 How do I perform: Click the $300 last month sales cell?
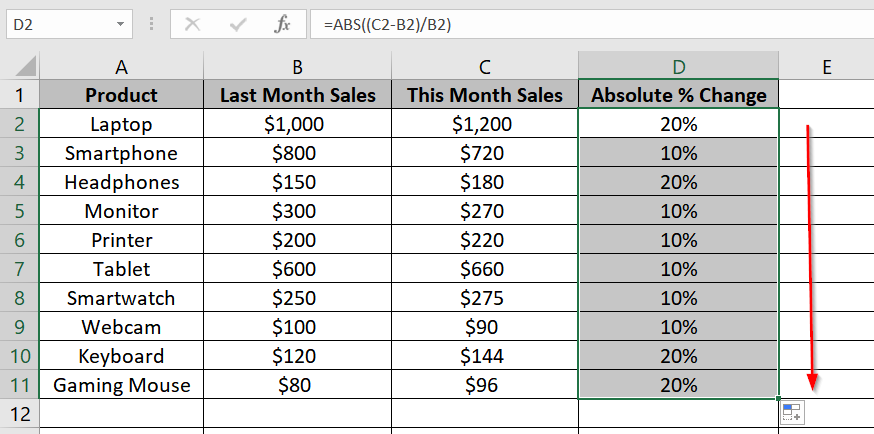(x=298, y=210)
